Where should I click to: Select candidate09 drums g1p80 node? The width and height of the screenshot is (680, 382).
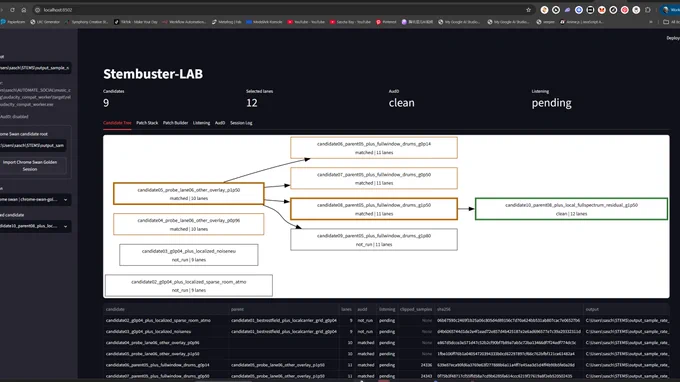coord(374,240)
